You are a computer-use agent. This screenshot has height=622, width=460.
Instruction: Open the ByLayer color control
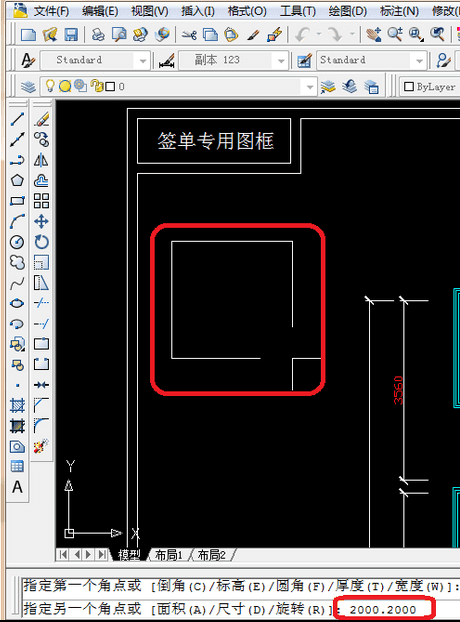point(429,86)
